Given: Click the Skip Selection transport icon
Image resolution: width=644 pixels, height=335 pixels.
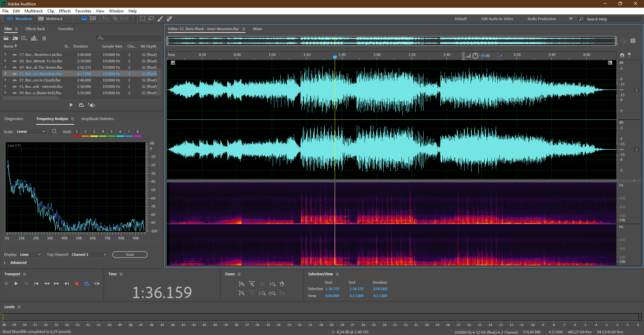Looking at the screenshot, I should pyautogui.click(x=97, y=284).
